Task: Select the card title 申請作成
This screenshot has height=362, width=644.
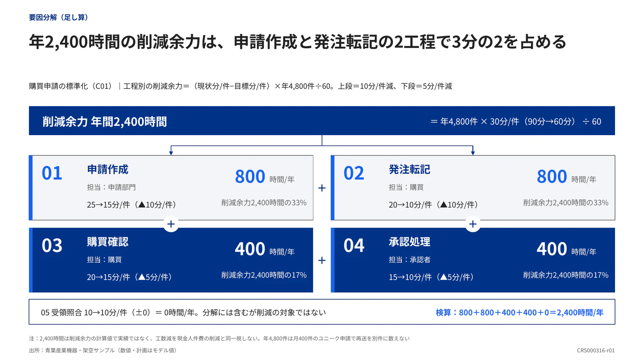Action: pos(107,169)
